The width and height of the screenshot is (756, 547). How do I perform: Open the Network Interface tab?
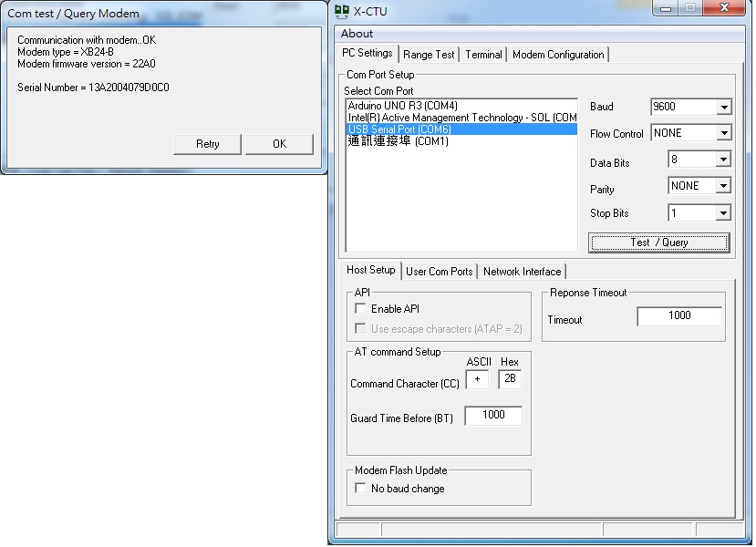[x=523, y=272]
